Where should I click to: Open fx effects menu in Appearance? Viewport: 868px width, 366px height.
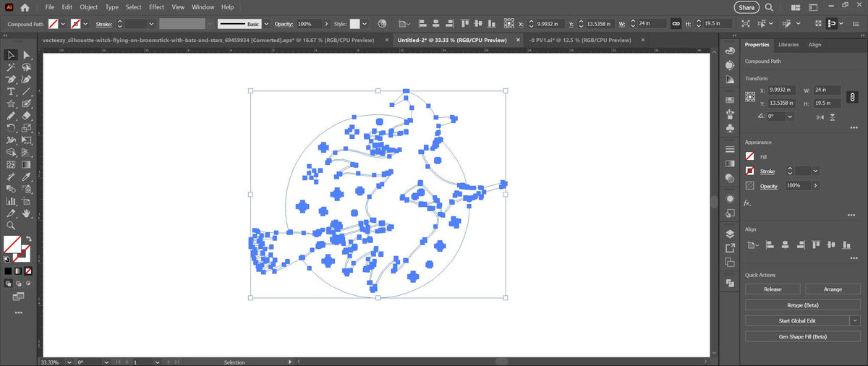click(x=748, y=203)
